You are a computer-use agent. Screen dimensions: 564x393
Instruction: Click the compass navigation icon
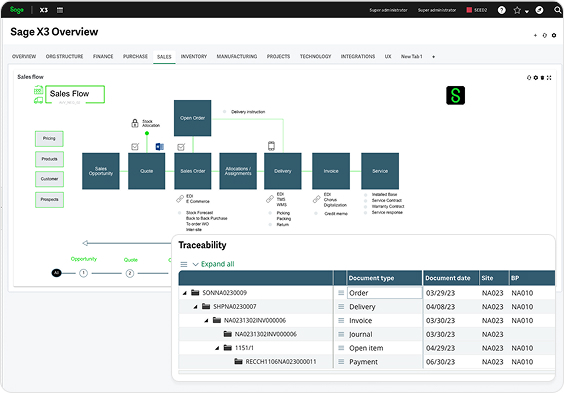coord(539,10)
